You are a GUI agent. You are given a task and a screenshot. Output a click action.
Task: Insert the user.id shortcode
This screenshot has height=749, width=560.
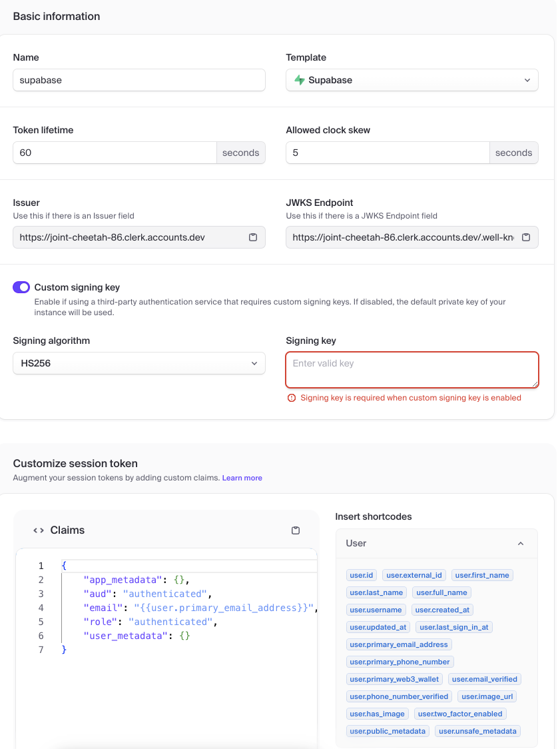coord(362,575)
